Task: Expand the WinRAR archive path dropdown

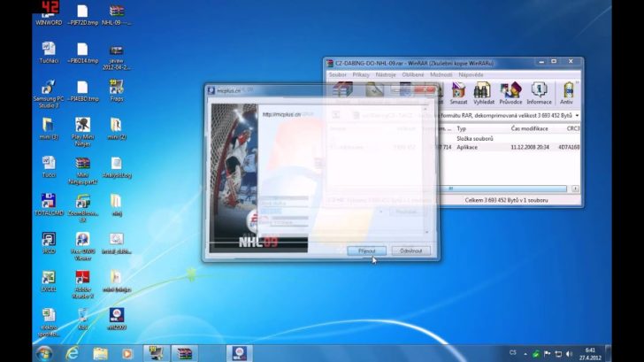Action: click(577, 115)
